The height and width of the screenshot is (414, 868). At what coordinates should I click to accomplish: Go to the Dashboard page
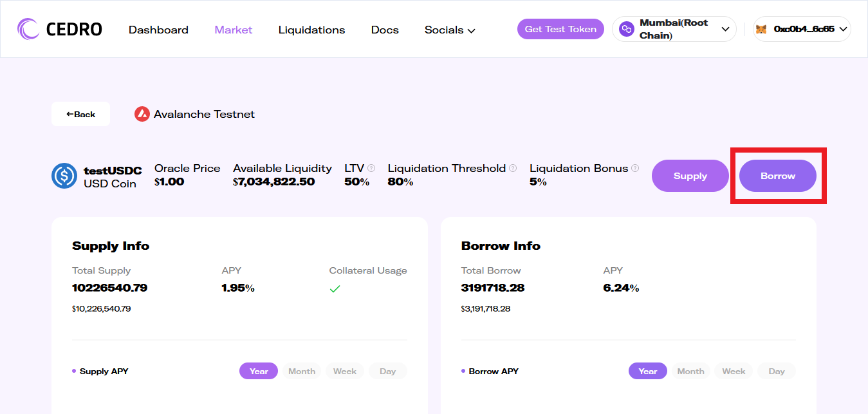coord(158,30)
